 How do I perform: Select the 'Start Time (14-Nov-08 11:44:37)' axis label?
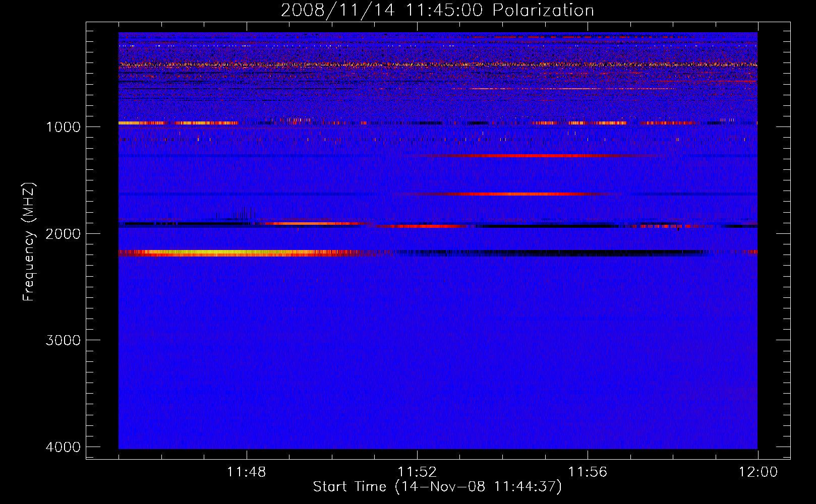[x=437, y=487]
